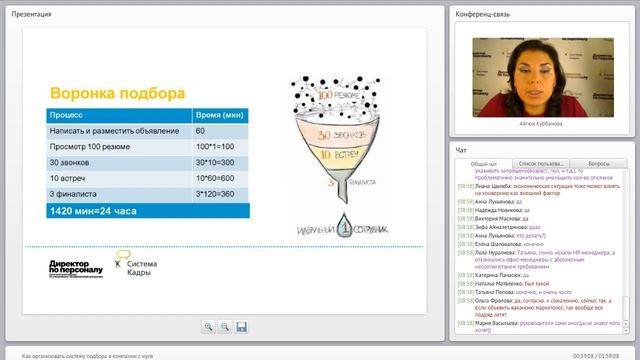Click Татьяна Попова's chat message
This screenshot has height=360, width=640.
[x=514, y=292]
